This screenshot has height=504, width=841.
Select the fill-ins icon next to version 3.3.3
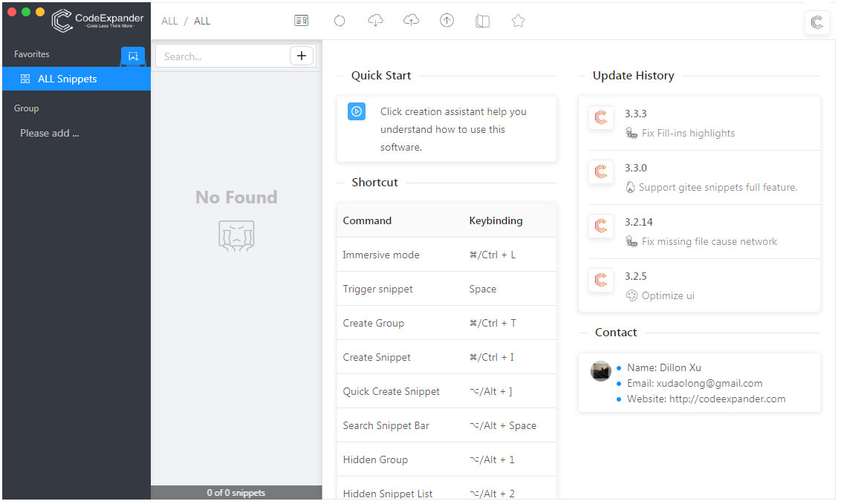[631, 134]
